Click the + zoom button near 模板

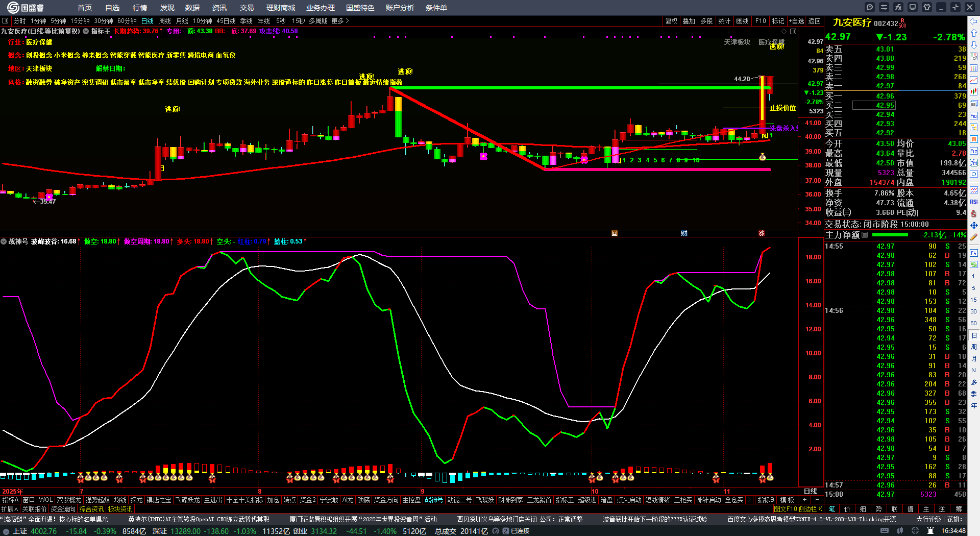(x=805, y=500)
